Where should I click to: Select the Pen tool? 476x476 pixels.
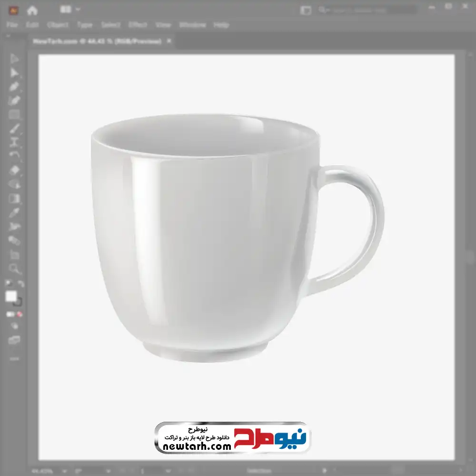[x=14, y=87]
